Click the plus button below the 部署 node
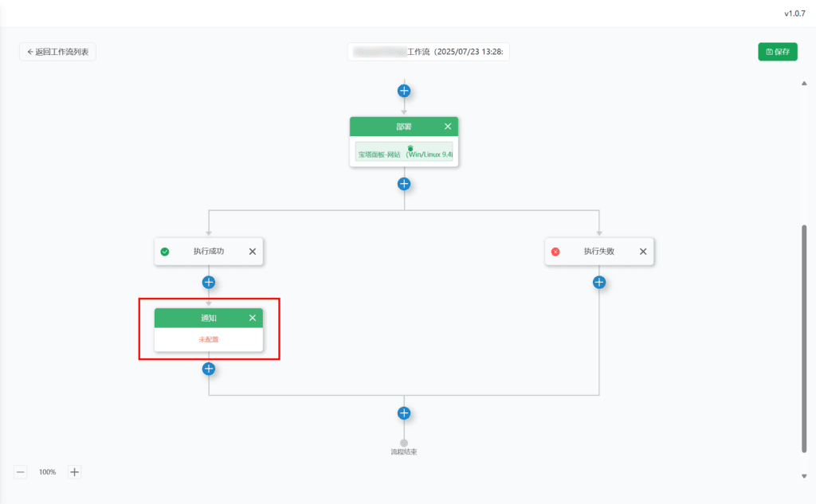 (x=404, y=184)
